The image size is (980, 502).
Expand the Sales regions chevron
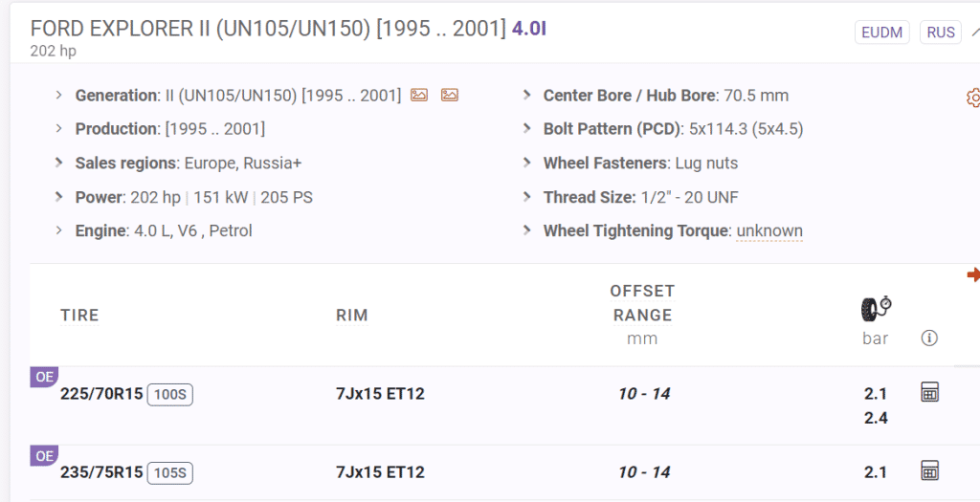[x=59, y=163]
